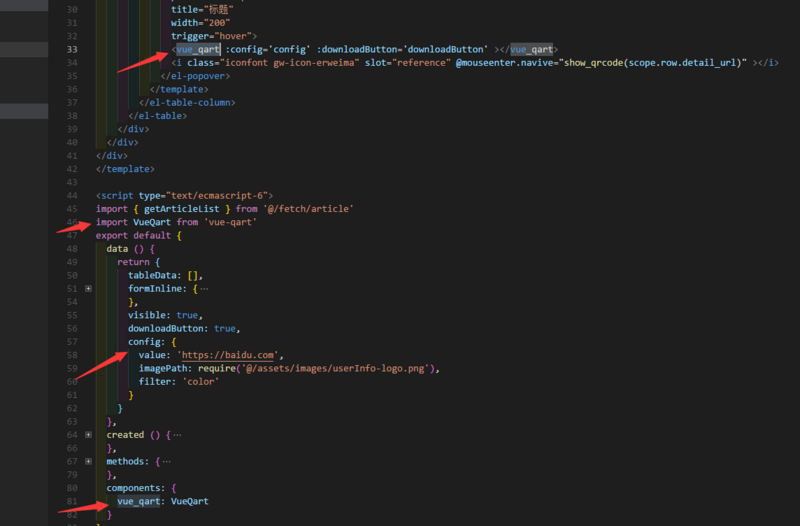Click VueQart in the import statement
Screen dimensions: 800x526
152,222
